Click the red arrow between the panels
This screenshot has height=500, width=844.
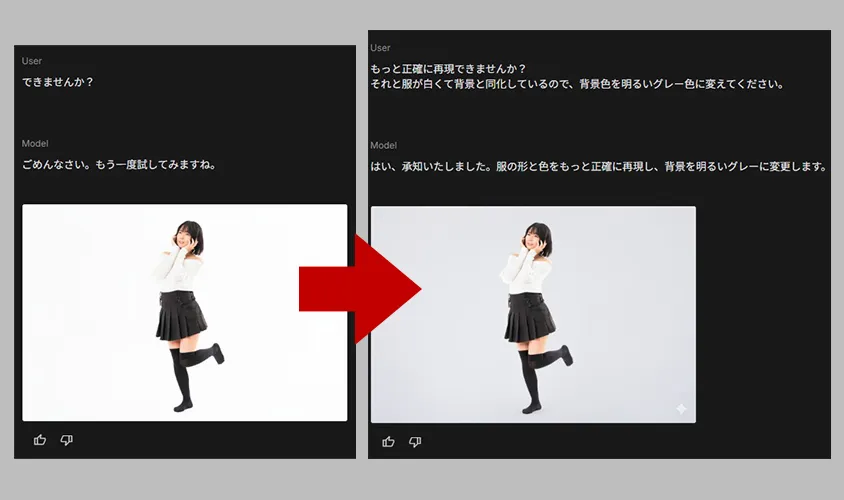(358, 290)
